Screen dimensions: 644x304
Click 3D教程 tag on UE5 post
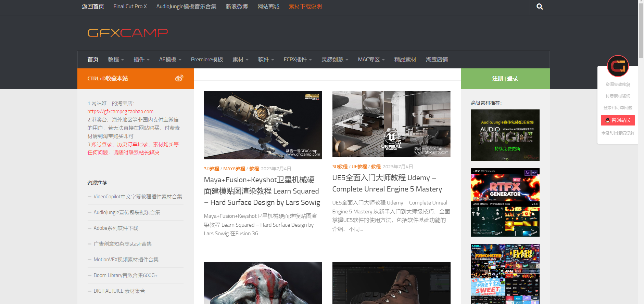point(340,167)
